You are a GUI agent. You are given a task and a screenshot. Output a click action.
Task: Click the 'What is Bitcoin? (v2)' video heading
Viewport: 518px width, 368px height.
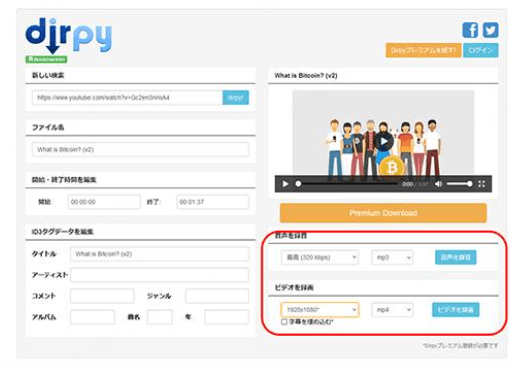[306, 76]
